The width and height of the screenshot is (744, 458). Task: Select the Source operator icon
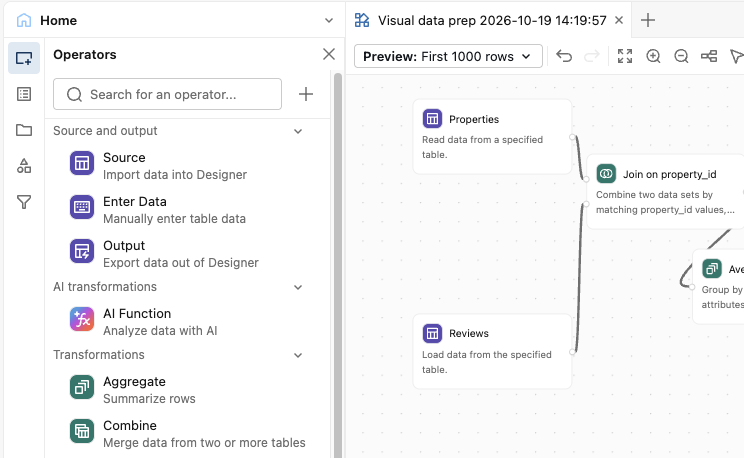click(x=82, y=163)
